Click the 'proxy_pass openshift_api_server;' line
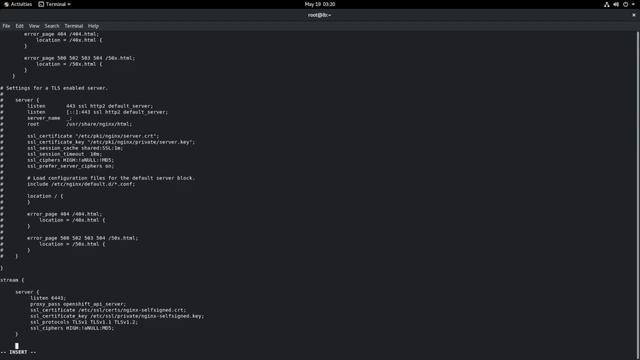 (x=78, y=304)
